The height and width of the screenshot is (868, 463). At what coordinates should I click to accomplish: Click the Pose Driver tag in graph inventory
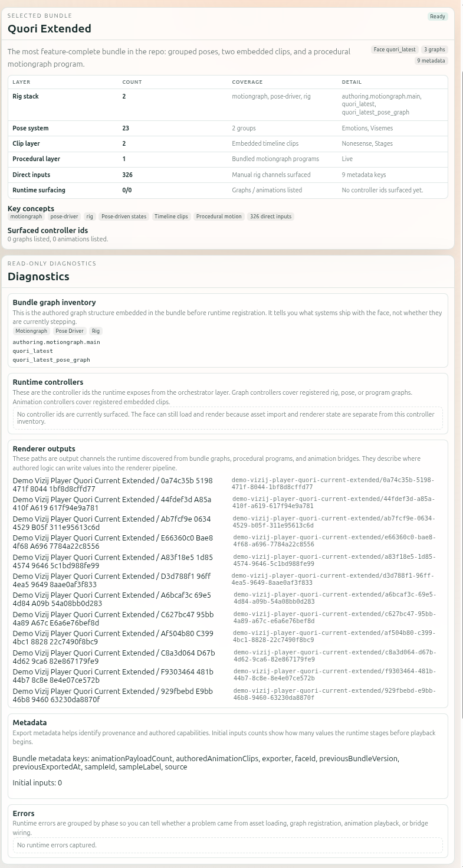(x=69, y=331)
